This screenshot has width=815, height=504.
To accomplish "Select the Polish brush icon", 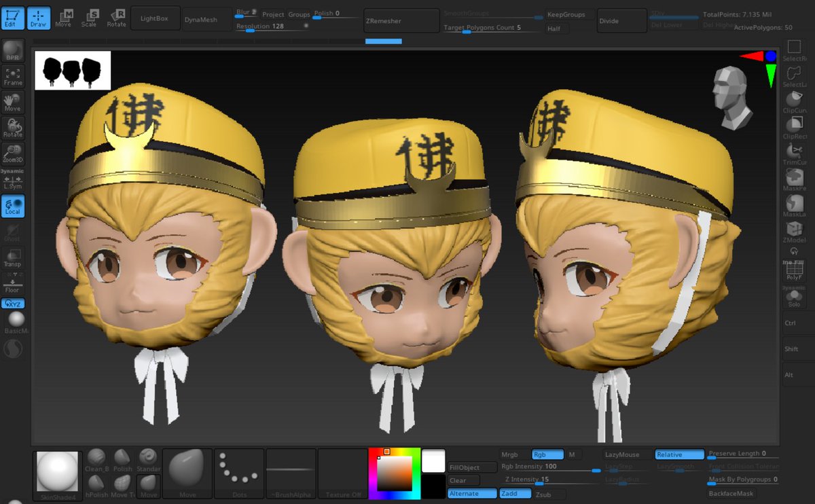I will 122,460.
